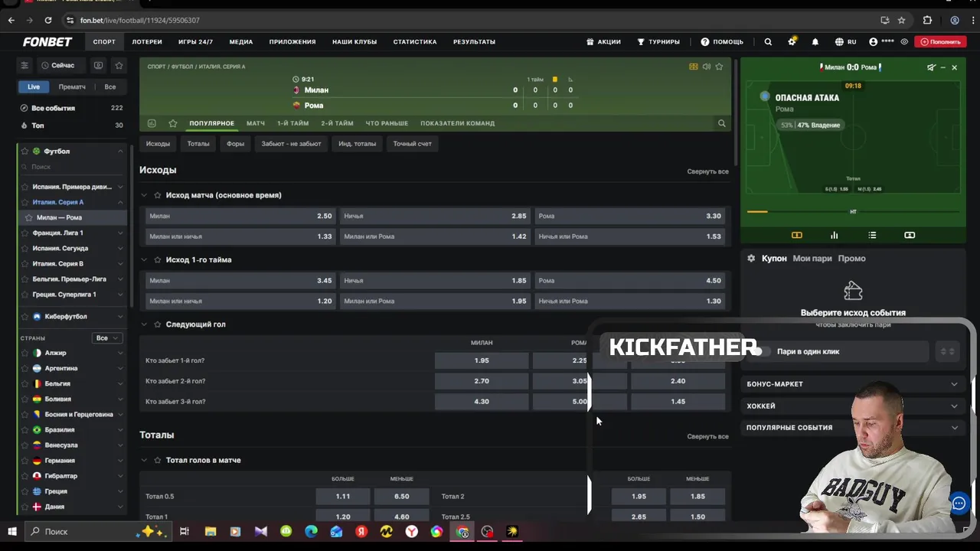Minimize the match tracker widget
This screenshot has height=551, width=980.
point(942,67)
